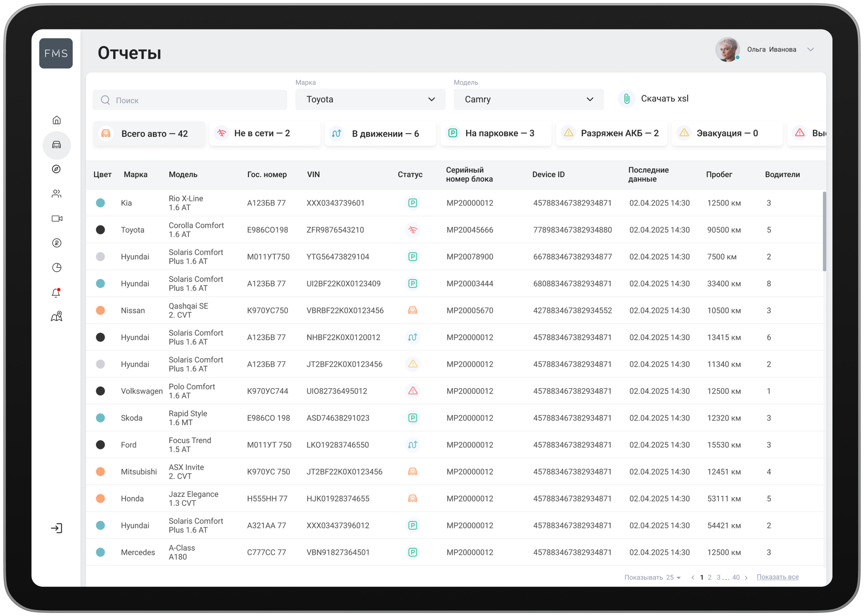Open the compass navigation sidebar icon
Image resolution: width=864 pixels, height=616 pixels.
[x=57, y=169]
